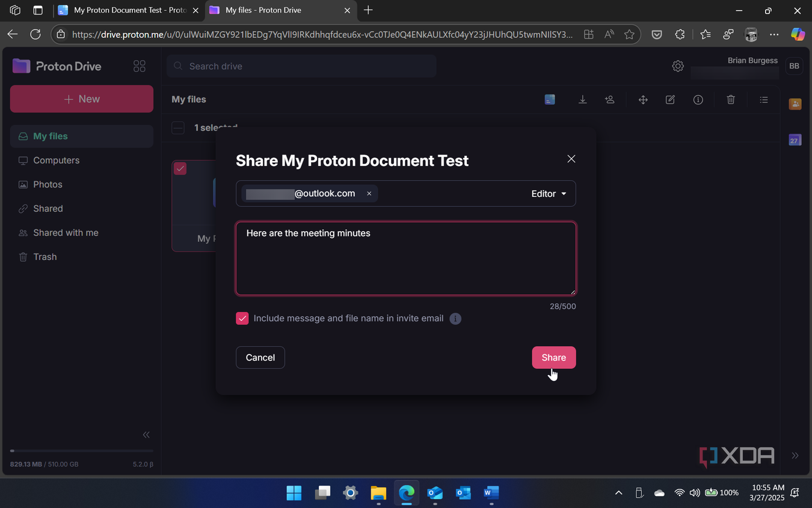Open Contacts side panel icon

pyautogui.click(x=795, y=104)
